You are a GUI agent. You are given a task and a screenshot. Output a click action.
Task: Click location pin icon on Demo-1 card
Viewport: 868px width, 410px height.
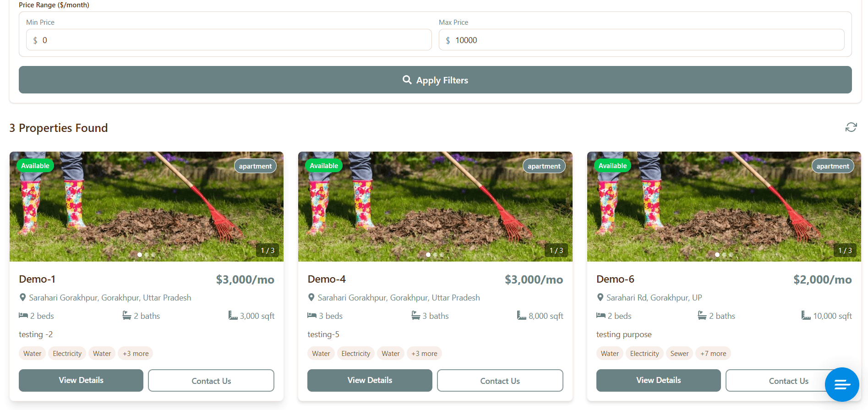22,297
